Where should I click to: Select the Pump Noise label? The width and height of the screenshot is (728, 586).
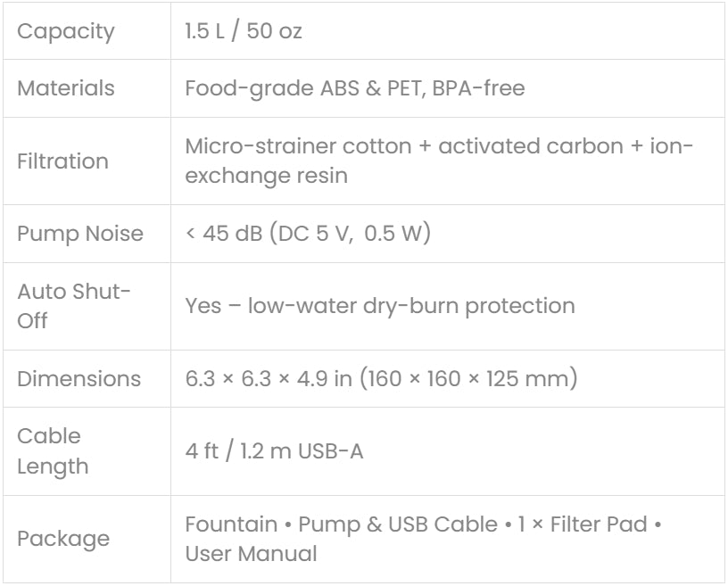click(x=80, y=234)
